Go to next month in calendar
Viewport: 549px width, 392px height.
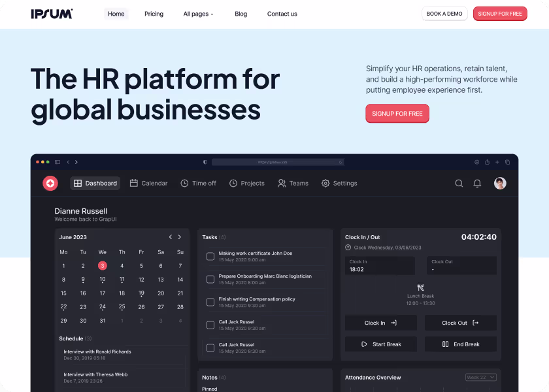[180, 237]
